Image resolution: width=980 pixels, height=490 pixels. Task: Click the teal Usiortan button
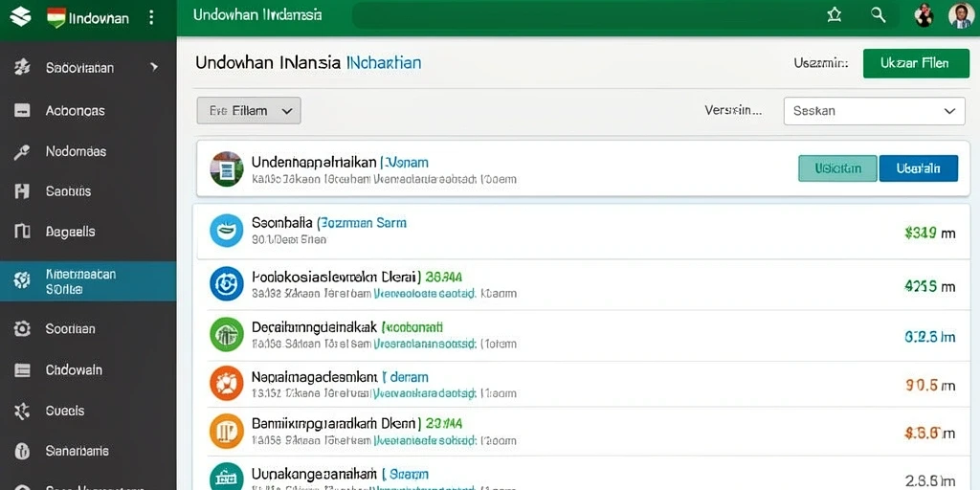pyautogui.click(x=837, y=168)
